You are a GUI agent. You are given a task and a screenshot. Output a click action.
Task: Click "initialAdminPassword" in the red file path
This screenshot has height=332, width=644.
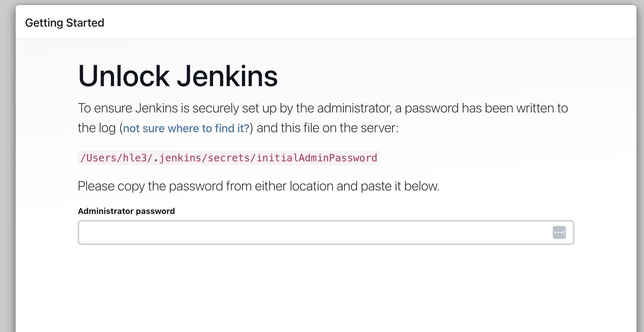(x=317, y=158)
